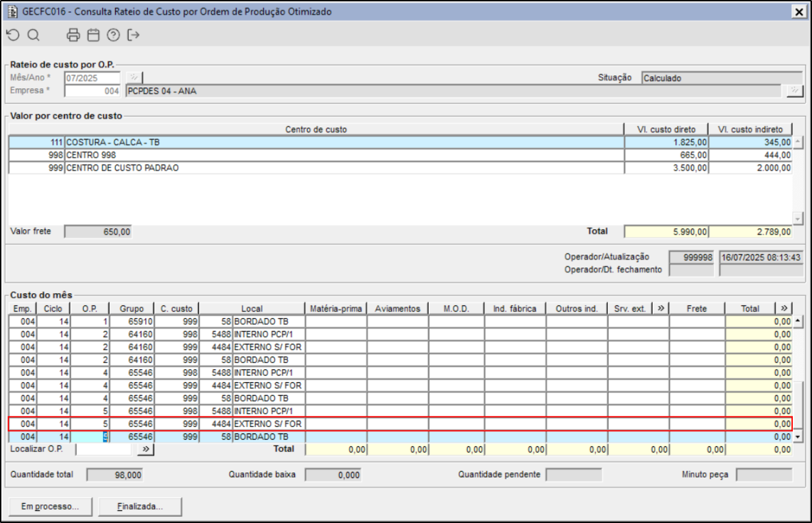Click down arrow of Custo do mês scrollbar

click(798, 437)
